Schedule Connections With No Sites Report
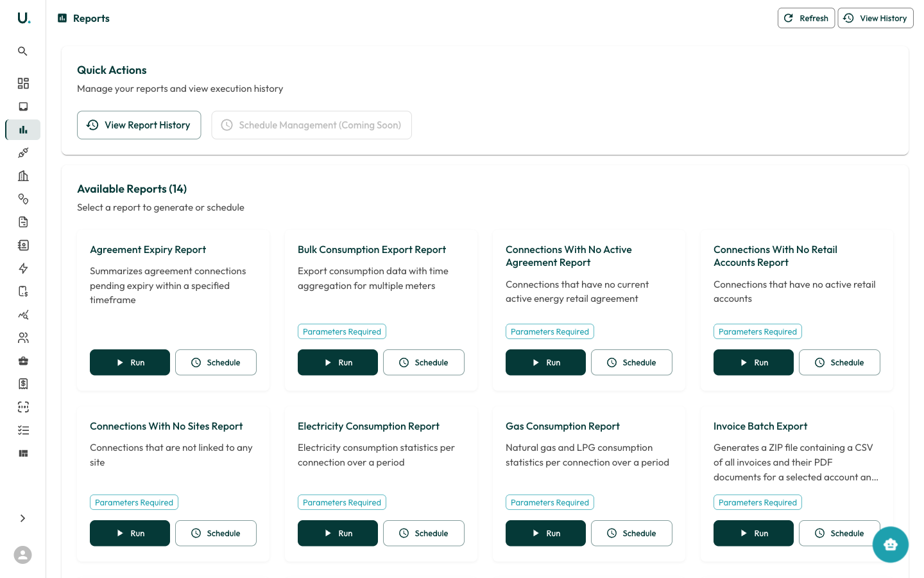This screenshot has width=924, height=578. [216, 533]
